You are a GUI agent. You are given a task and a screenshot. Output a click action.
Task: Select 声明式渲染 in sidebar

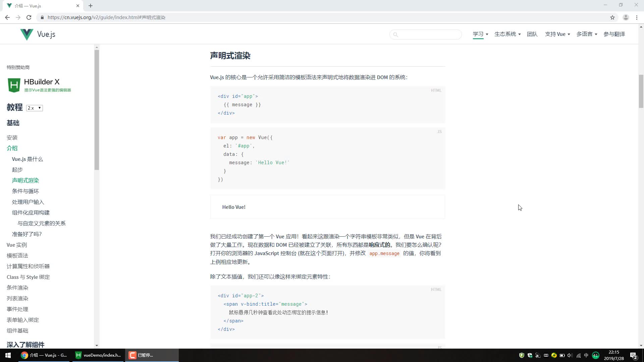click(x=25, y=181)
